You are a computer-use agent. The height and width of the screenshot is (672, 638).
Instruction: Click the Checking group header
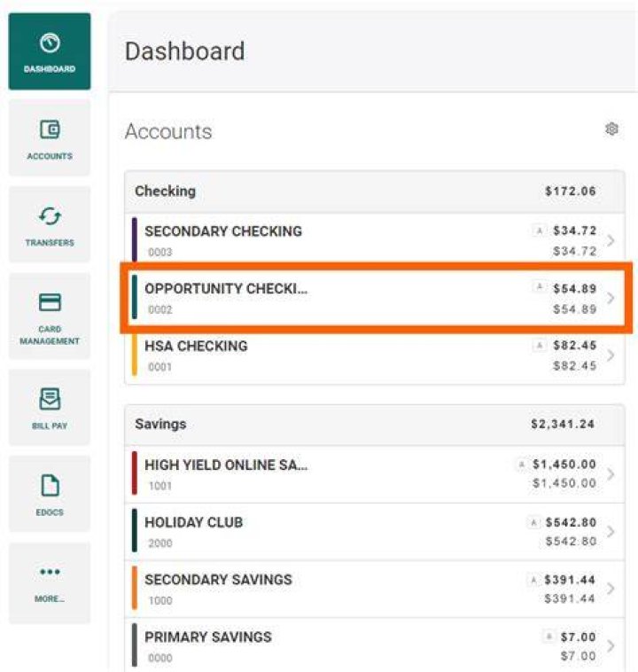pos(375,191)
